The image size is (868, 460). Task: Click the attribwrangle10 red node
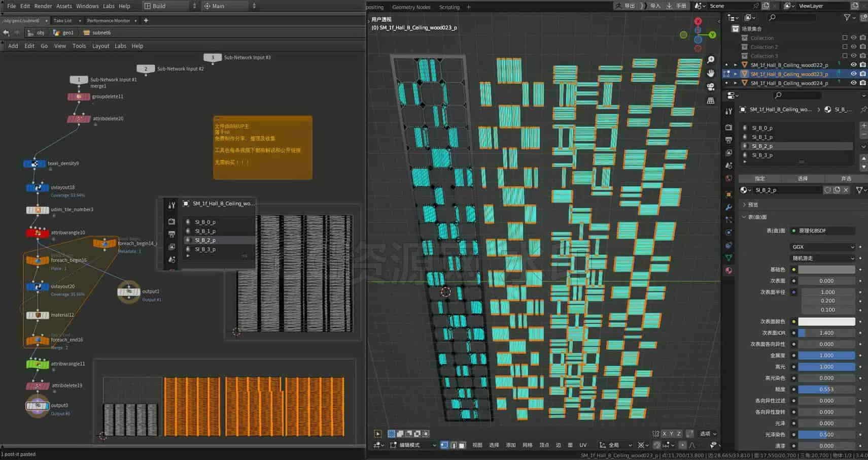[x=38, y=233]
